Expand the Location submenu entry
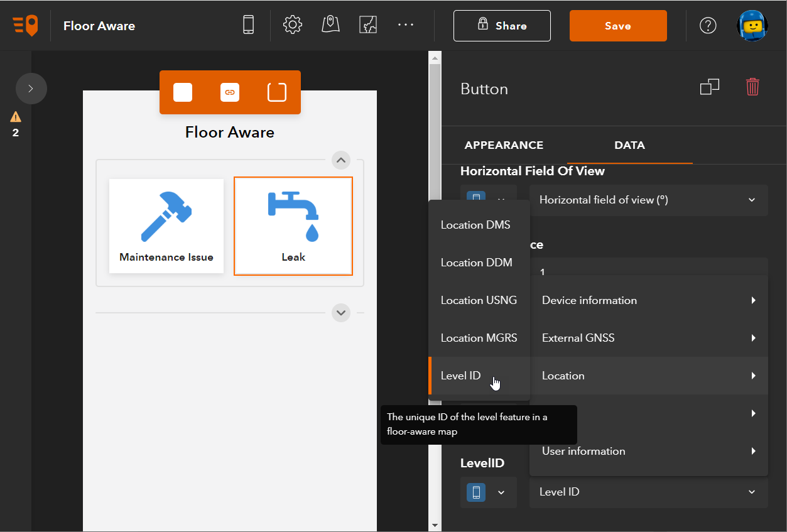 [649, 375]
